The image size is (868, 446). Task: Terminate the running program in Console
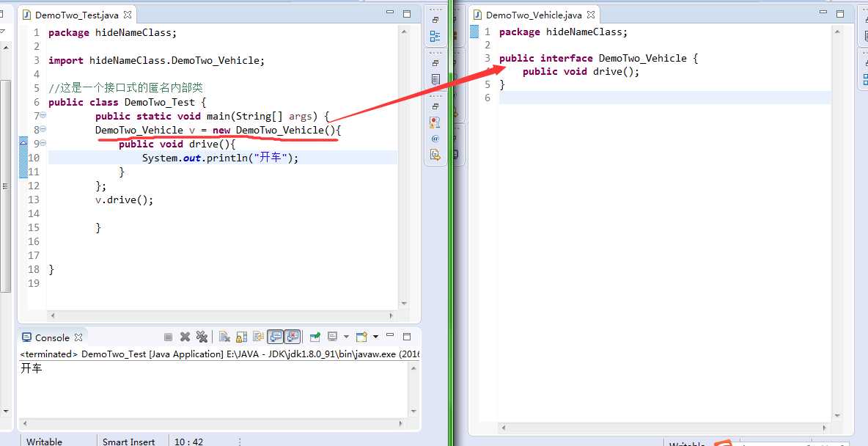point(169,337)
